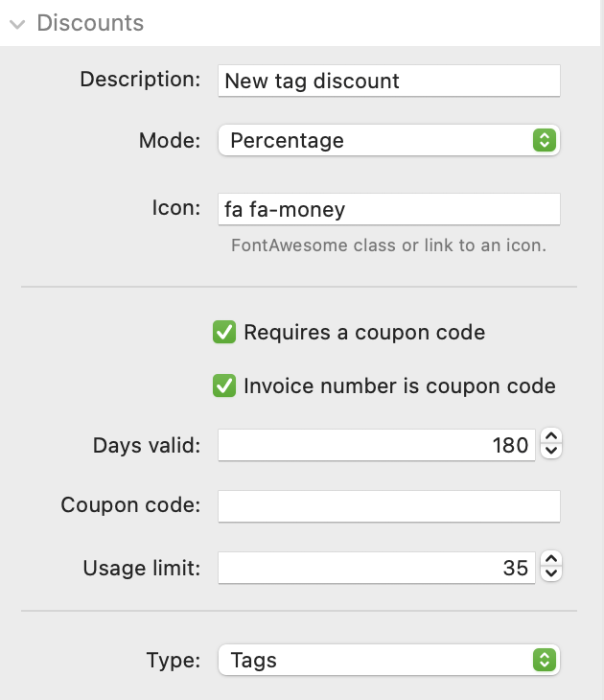Increase Days valid with up stepper arrow
The width and height of the screenshot is (604, 700).
click(551, 438)
